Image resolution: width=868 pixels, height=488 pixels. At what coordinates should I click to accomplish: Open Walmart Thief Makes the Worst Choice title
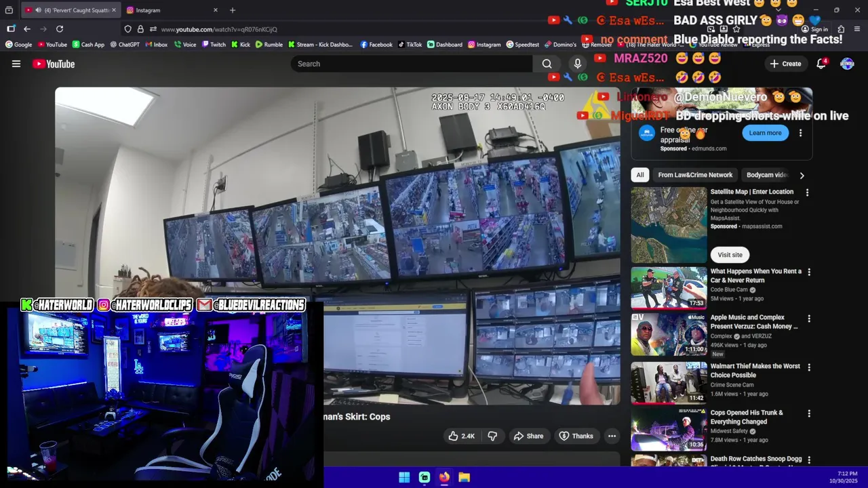(755, 370)
